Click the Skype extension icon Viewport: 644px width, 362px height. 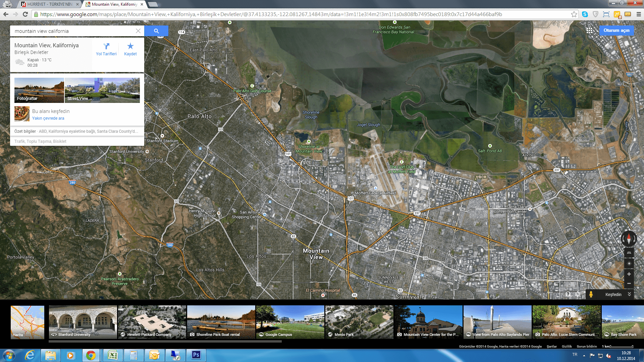[x=585, y=14]
